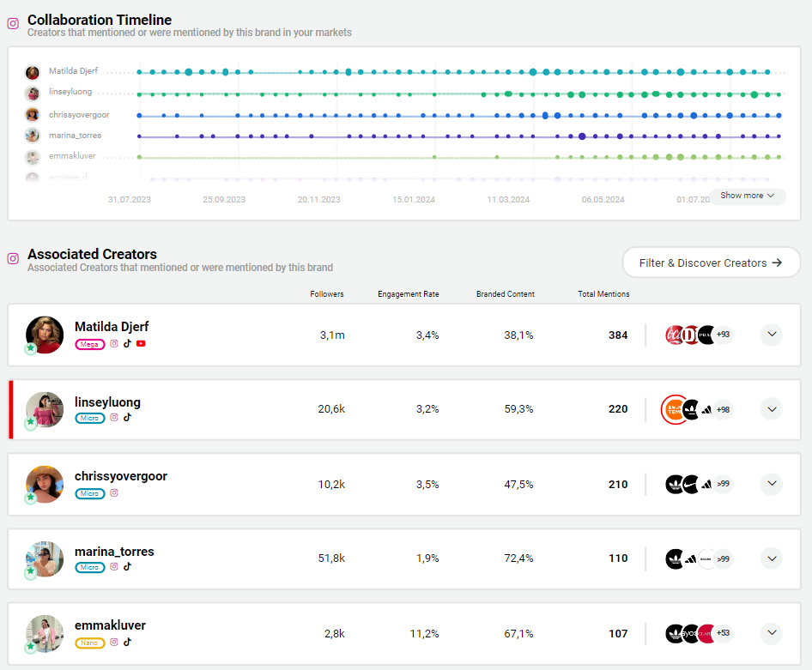Viewport: 812px width, 670px height.
Task: Expand the linseyluong creator details
Action: tap(772, 409)
